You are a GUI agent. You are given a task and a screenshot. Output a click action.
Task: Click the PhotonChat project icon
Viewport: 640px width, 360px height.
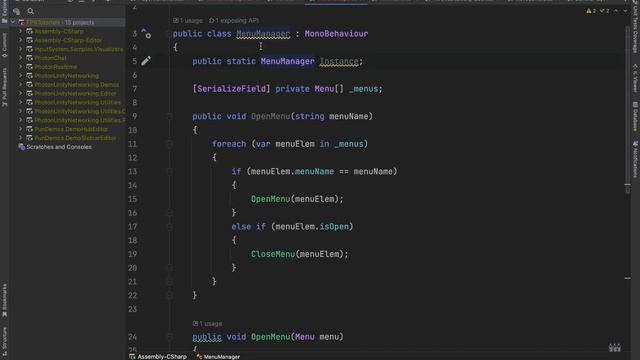tap(29, 58)
